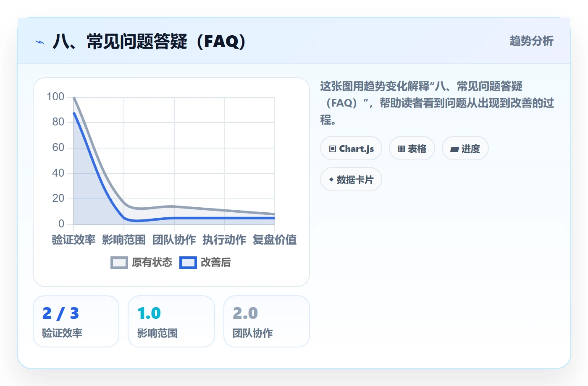The height and width of the screenshot is (386, 588).
Task: Click the 影响范围 x-axis label
Action: (124, 240)
